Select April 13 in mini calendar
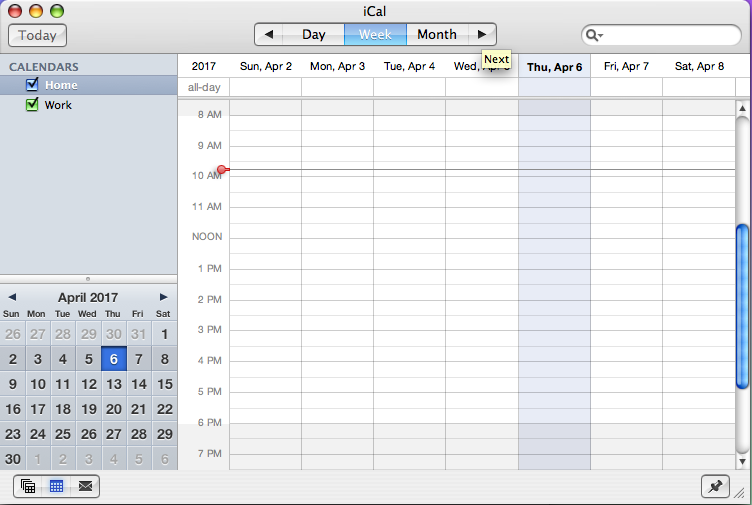The height and width of the screenshot is (505, 752). tap(114, 384)
